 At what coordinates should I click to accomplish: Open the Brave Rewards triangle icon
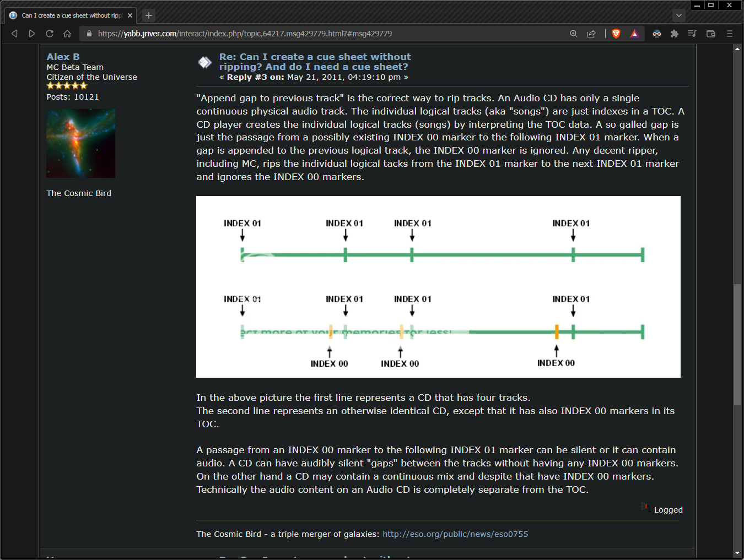click(x=634, y=34)
